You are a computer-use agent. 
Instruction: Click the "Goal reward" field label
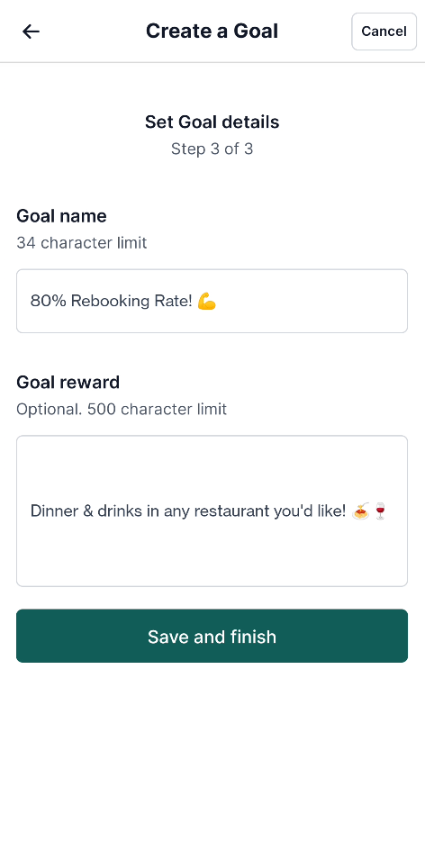point(68,382)
